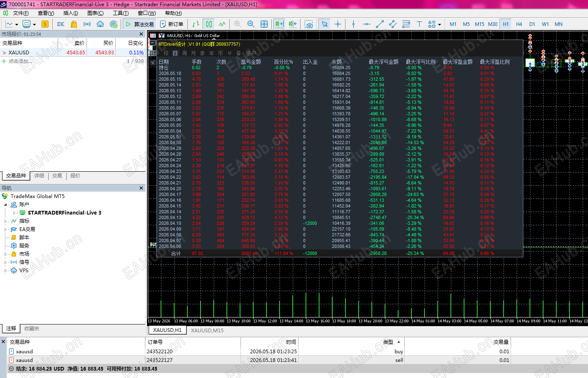Switch timeframe to W1
Screen dimensions: 588x378
[x=545, y=24]
